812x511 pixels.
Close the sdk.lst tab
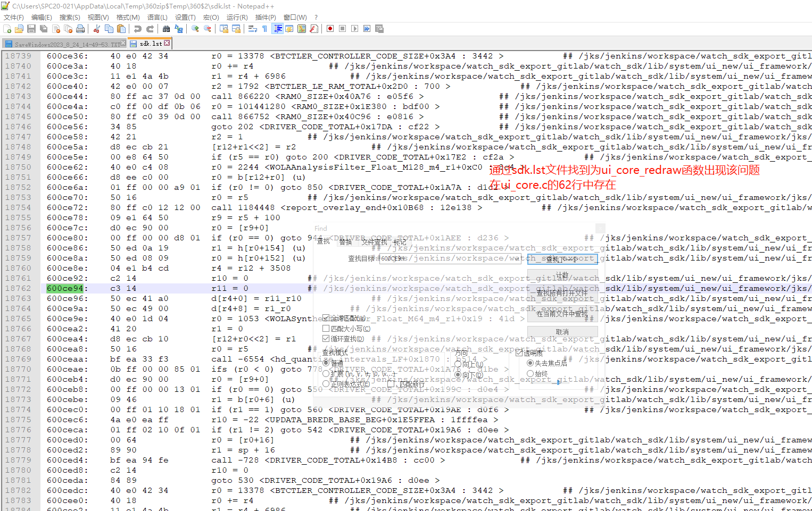coord(167,43)
